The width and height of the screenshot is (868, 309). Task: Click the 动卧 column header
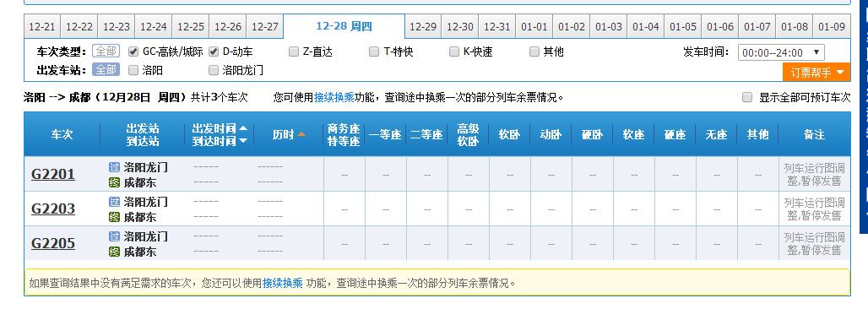click(x=551, y=134)
